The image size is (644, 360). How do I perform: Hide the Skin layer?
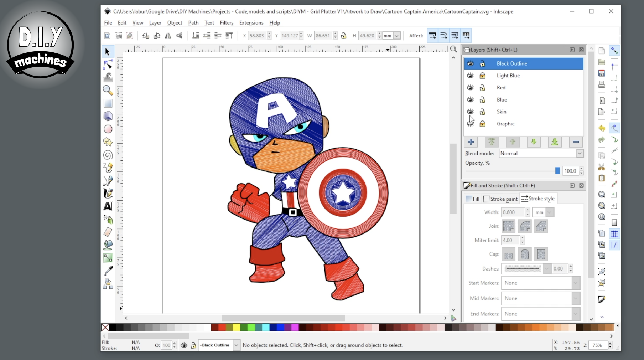[470, 112]
